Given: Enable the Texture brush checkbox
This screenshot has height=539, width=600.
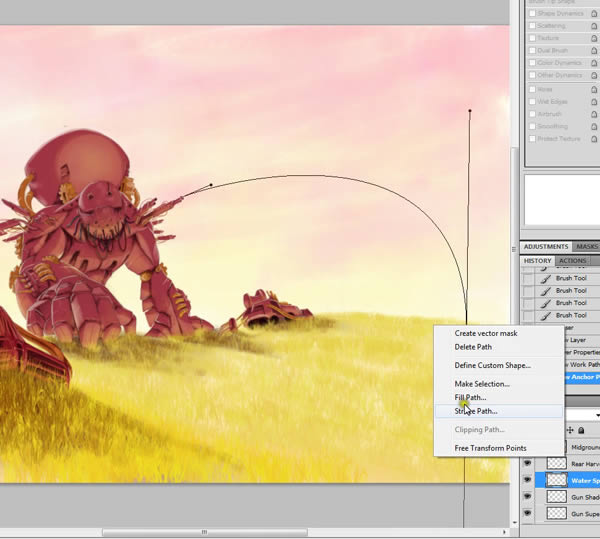Looking at the screenshot, I should [532, 38].
